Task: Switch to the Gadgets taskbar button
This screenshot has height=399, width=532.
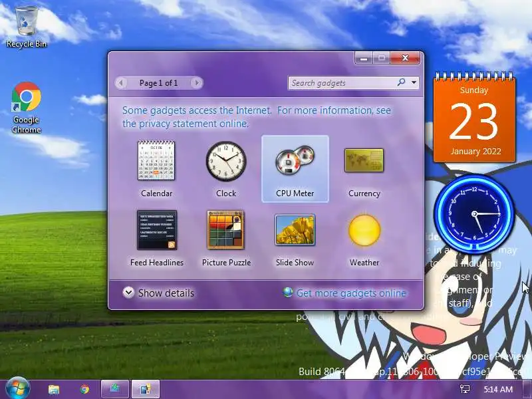Action: (x=145, y=389)
